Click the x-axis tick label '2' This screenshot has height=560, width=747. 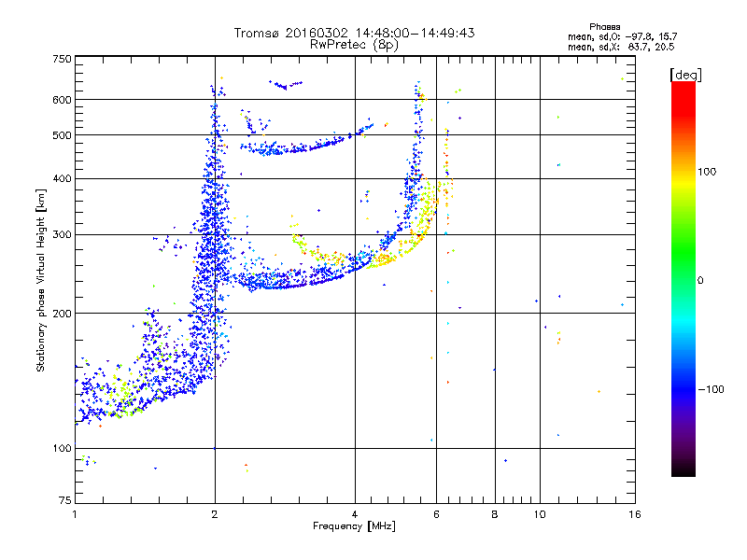click(215, 514)
